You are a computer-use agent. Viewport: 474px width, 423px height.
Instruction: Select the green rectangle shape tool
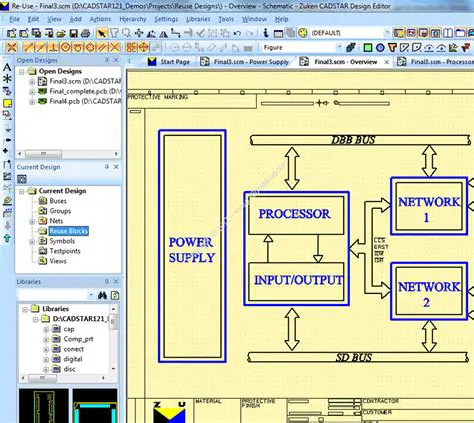tap(368, 48)
